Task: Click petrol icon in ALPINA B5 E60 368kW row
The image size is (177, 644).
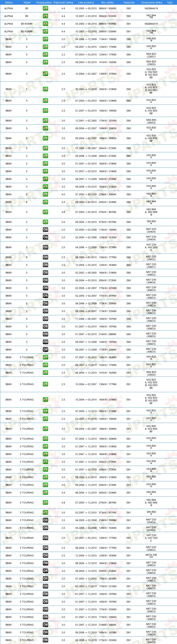Action: (45, 8)
